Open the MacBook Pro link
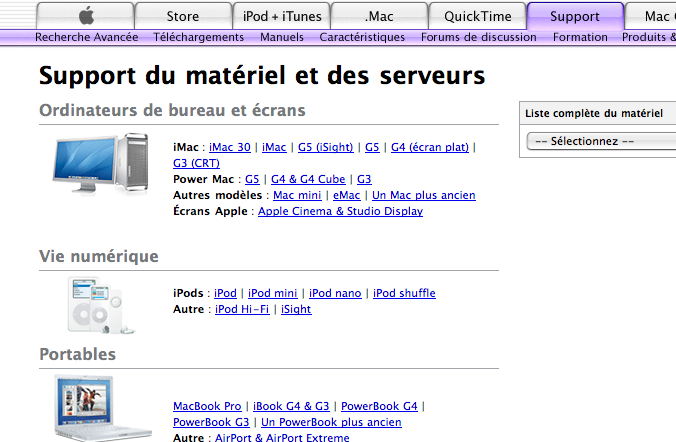Screen dimensions: 676x442 pos(207,406)
